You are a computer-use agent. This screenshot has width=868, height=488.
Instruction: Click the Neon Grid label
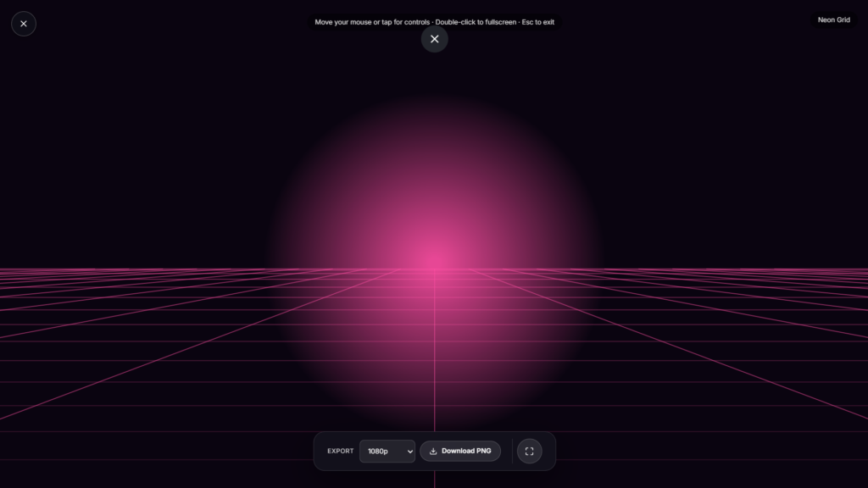click(834, 20)
